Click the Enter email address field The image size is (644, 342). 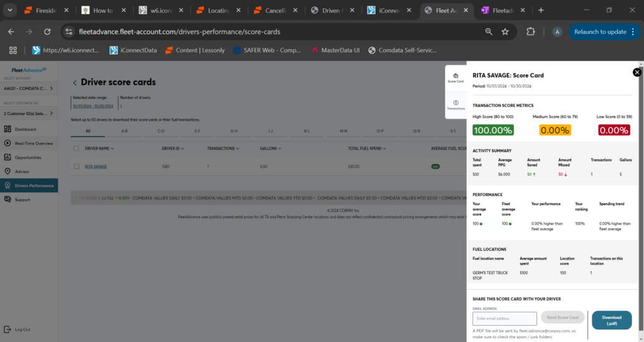[504, 319]
